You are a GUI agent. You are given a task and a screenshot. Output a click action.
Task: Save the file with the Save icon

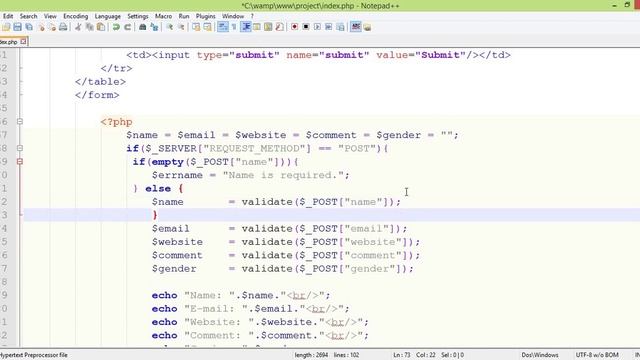(x=18, y=27)
